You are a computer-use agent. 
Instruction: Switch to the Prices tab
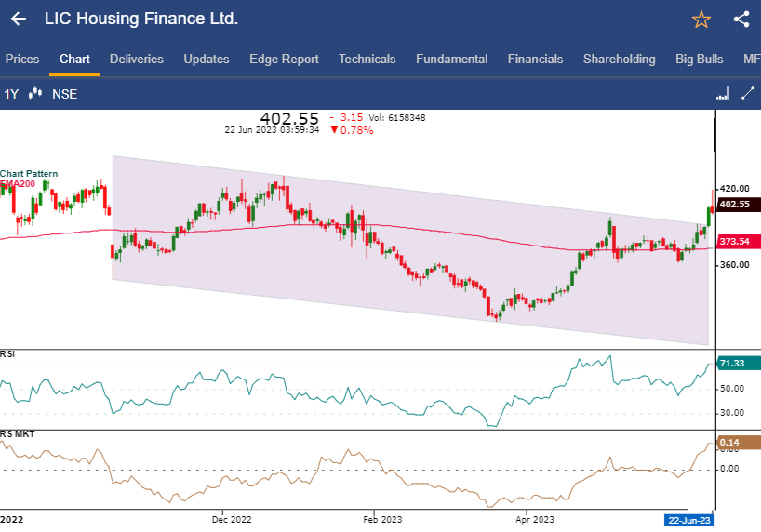[22, 60]
